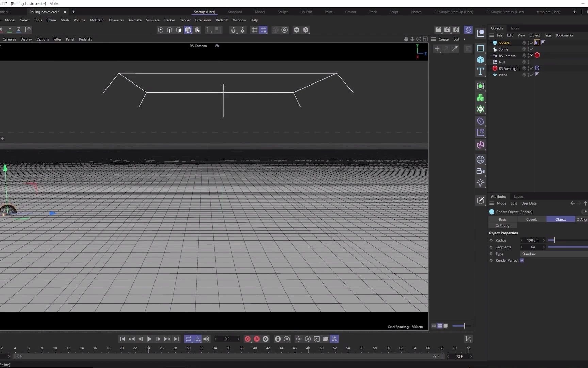Toggle the green enable checkmark on Spline
588x368 pixels.
click(531, 49)
